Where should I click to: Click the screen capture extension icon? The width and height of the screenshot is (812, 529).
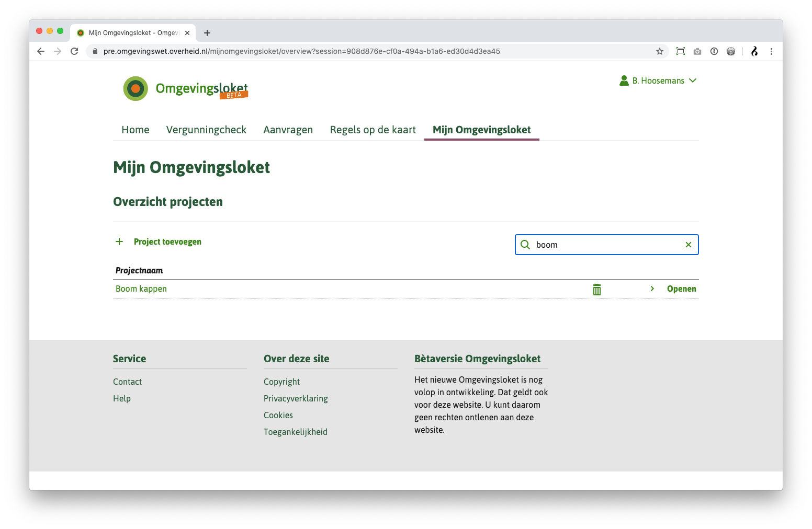tap(681, 51)
